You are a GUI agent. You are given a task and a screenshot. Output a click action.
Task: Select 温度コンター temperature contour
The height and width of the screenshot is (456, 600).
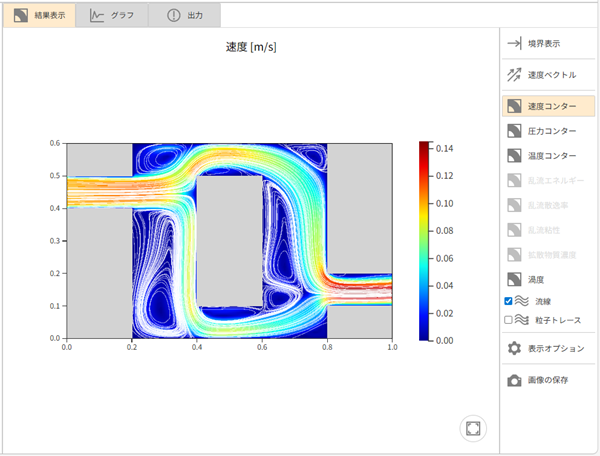[548, 155]
